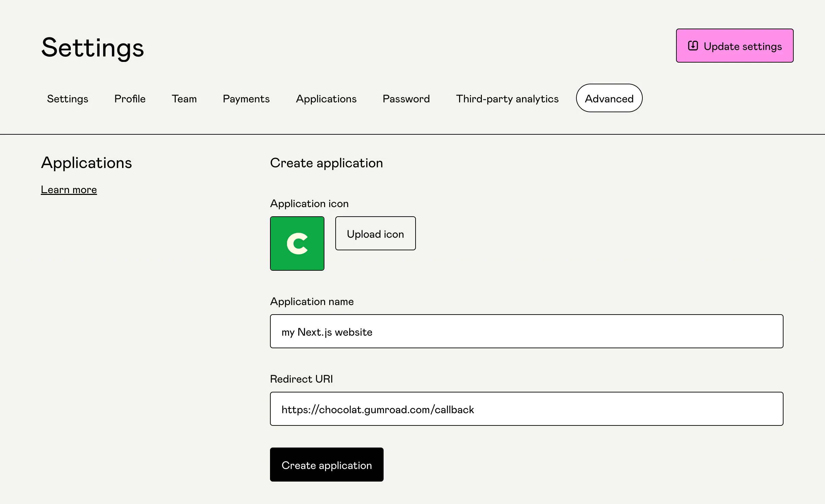The width and height of the screenshot is (825, 504).
Task: Select the Applications tab
Action: click(x=326, y=99)
